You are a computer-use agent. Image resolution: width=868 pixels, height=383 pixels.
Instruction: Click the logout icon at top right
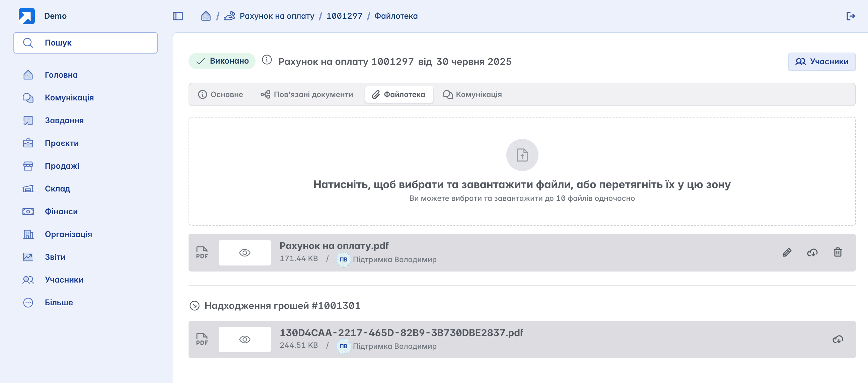pos(851,16)
